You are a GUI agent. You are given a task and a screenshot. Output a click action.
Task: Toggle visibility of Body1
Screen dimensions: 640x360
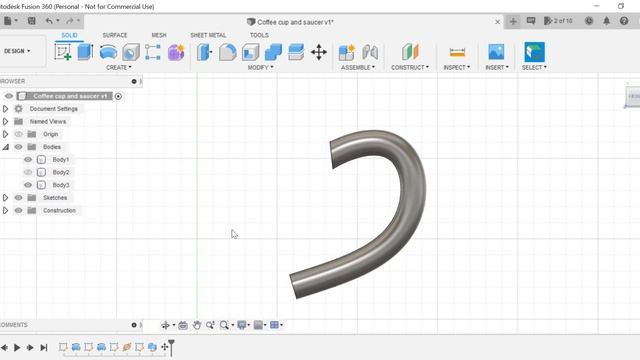28,160
